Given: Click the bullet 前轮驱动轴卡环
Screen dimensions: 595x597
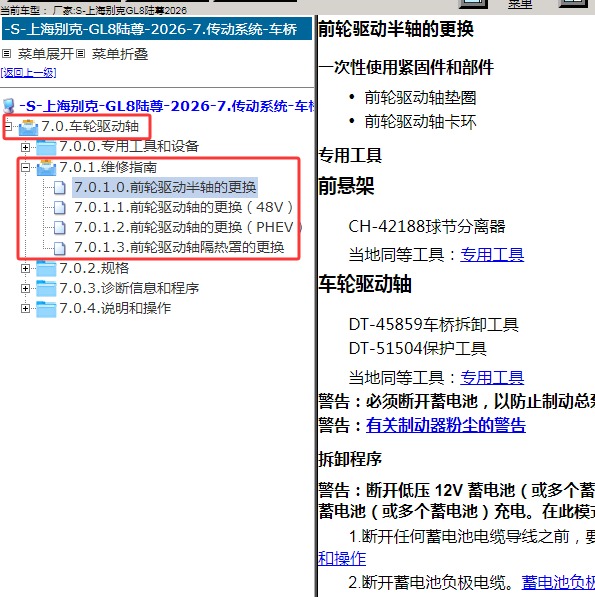Looking at the screenshot, I should 420,122.
